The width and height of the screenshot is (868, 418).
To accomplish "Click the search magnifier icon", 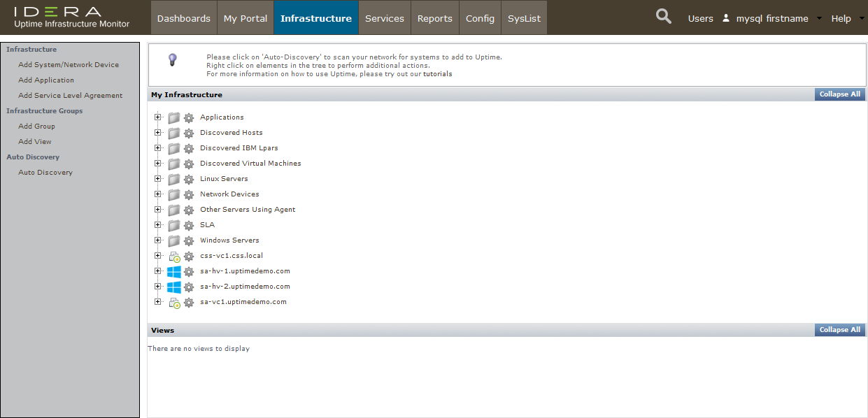I will pyautogui.click(x=664, y=17).
